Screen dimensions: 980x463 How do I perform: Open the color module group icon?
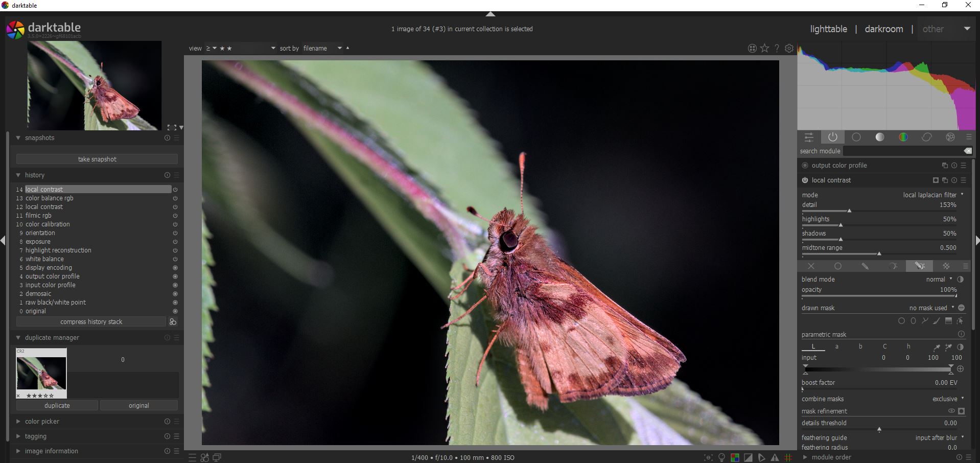pos(903,137)
